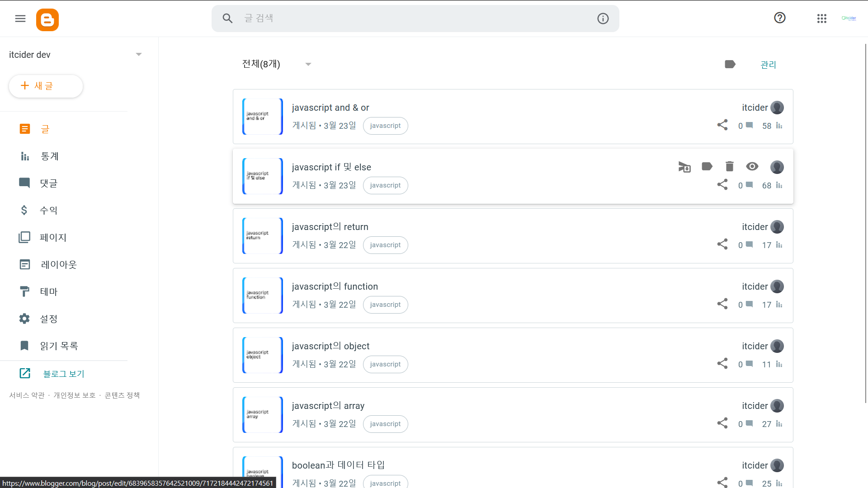Click the 새 글 button
This screenshot has width=868, height=488.
(x=46, y=86)
